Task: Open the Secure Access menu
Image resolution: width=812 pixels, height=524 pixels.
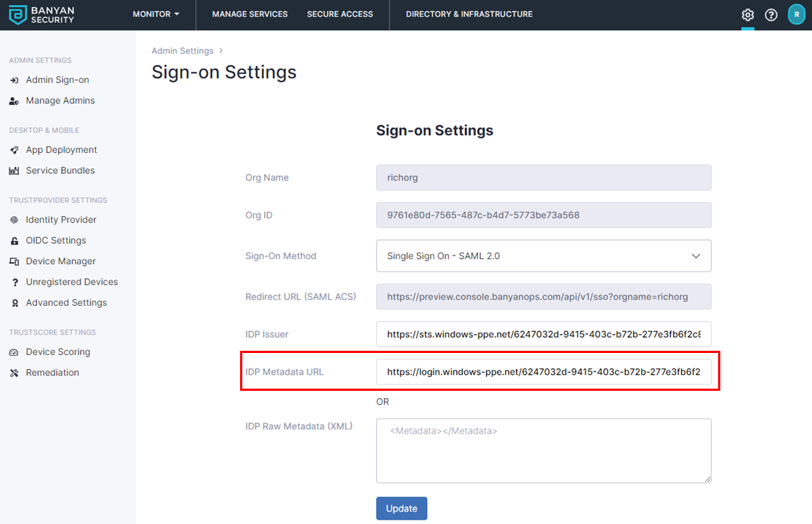Action: (x=340, y=14)
